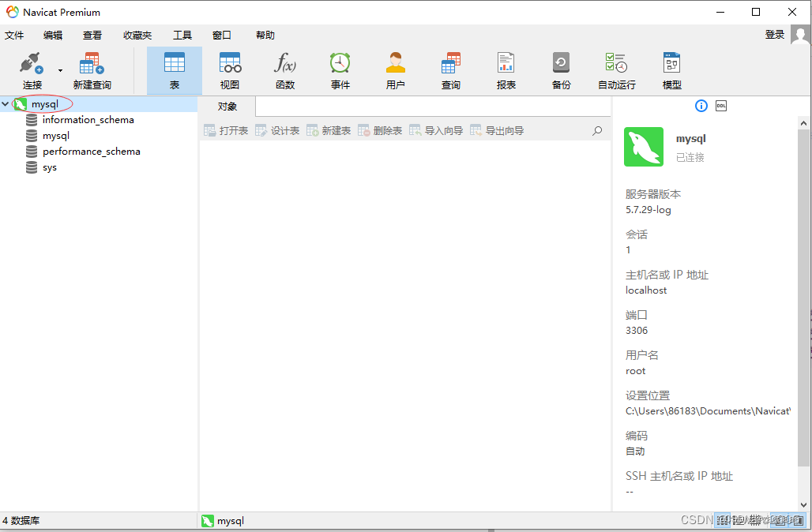Click the 导出向导 button

[497, 130]
